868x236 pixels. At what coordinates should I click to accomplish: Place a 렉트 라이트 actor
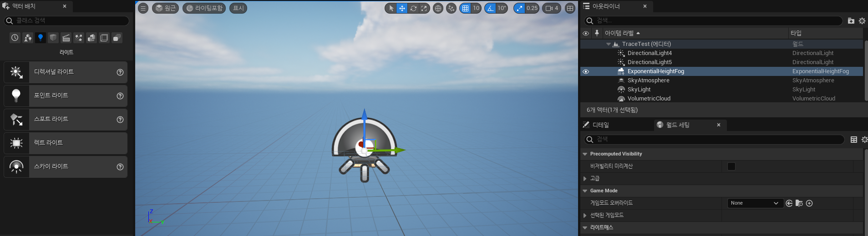[66, 143]
